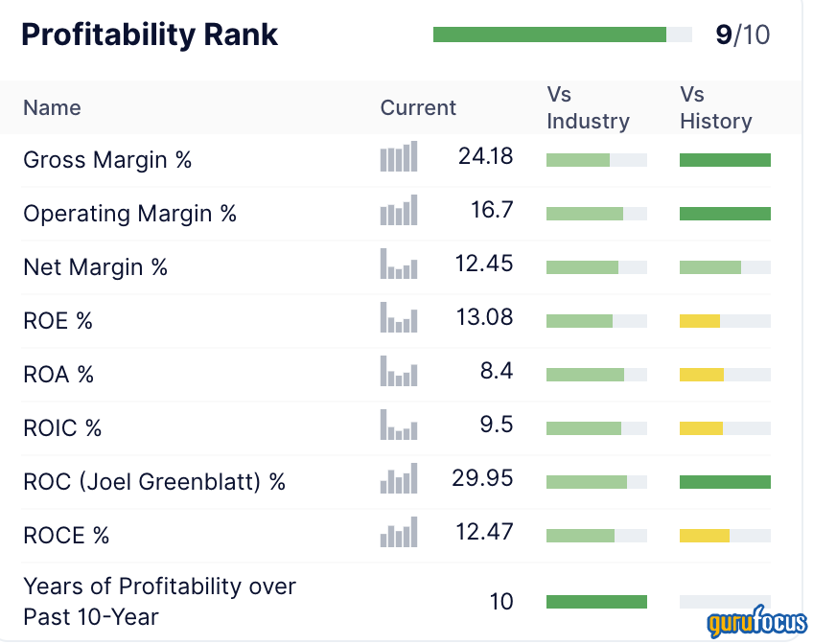Viewport: 813px width, 644px height.
Task: Click Operating Margin % trend chart icon
Action: [x=399, y=211]
